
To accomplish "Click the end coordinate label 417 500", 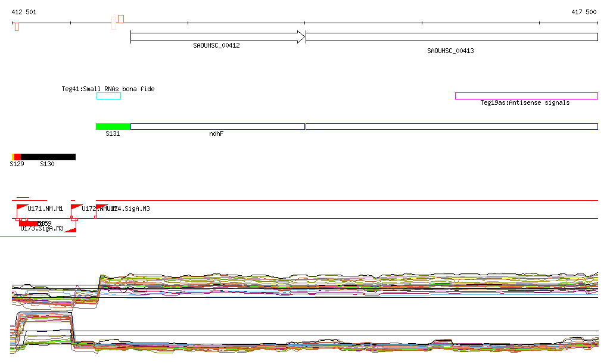I will click(x=583, y=12).
